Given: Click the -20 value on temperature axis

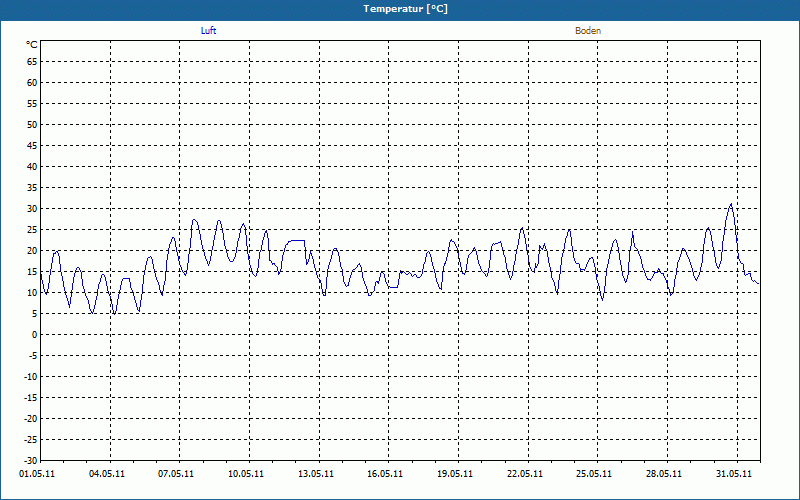Looking at the screenshot, I should pyautogui.click(x=30, y=418).
